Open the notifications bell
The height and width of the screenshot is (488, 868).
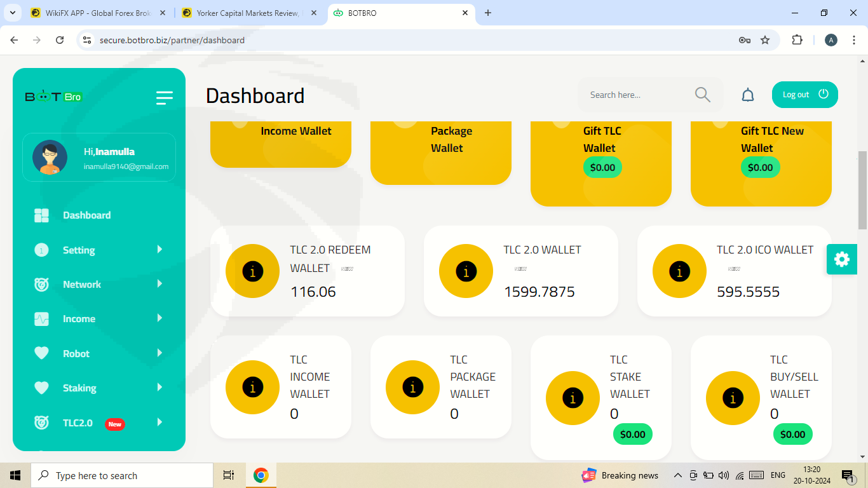tap(748, 95)
